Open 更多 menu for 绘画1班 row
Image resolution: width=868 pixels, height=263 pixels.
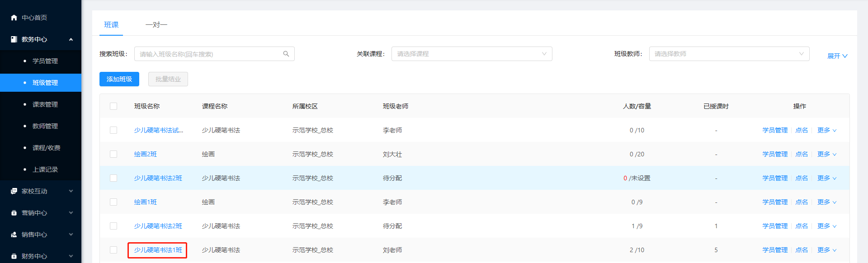pyautogui.click(x=827, y=202)
